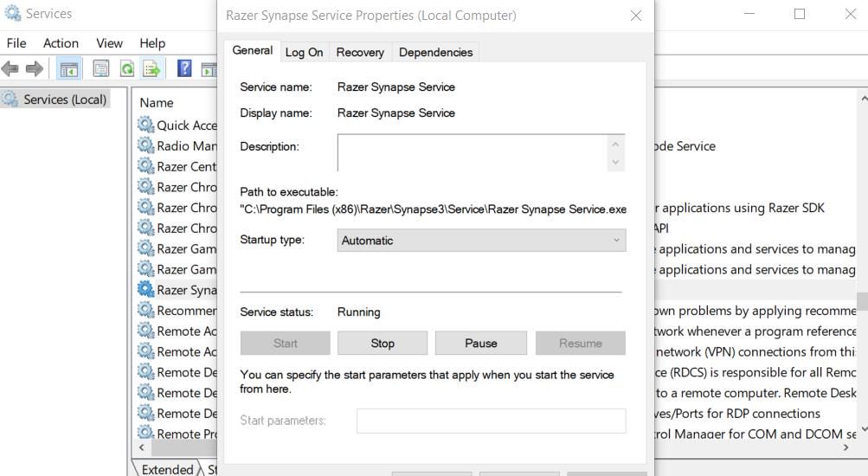This screenshot has height=476, width=868.
Task: Click the Forward arrow in the toolbar
Action: [34, 68]
